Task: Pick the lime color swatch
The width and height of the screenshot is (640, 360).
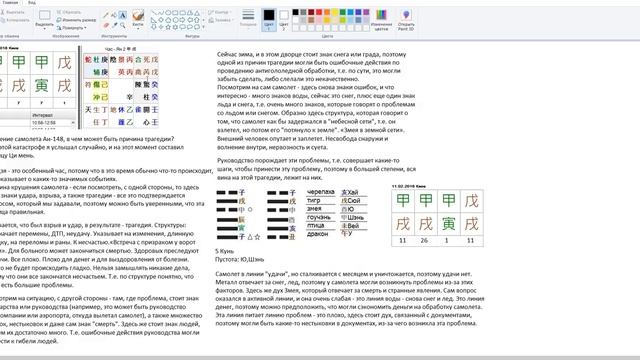Action: click(x=342, y=20)
